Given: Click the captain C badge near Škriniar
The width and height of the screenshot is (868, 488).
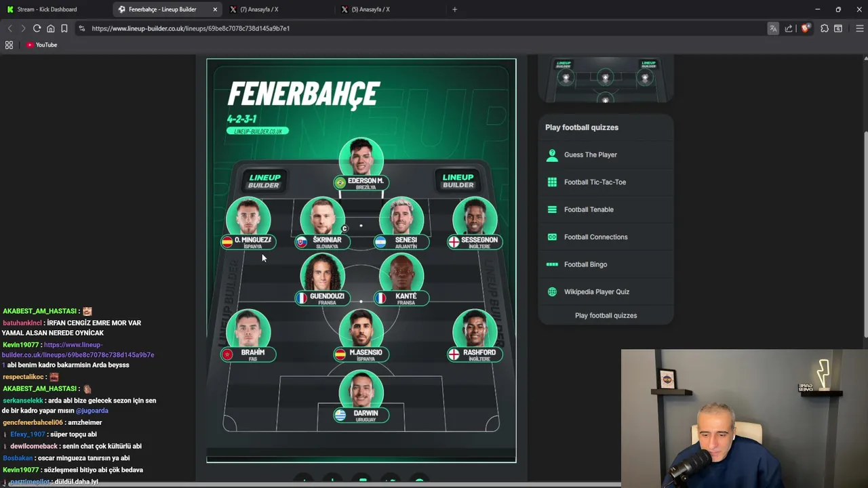Looking at the screenshot, I should pos(344,229).
